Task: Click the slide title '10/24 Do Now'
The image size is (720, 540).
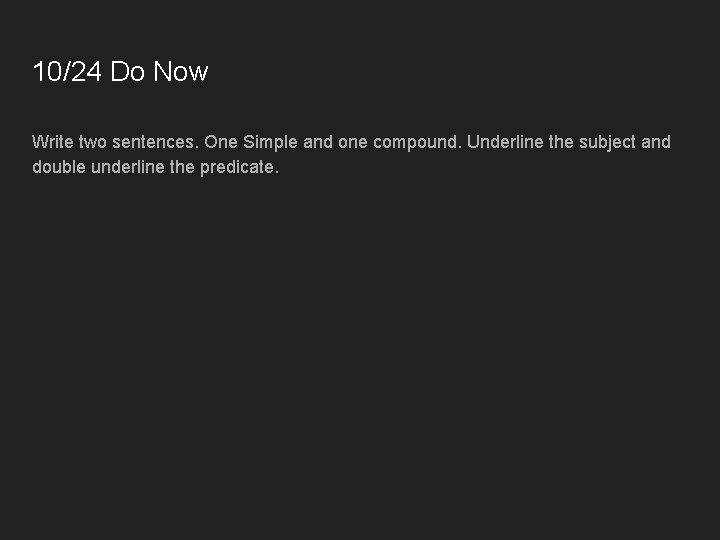Action: 120,72
